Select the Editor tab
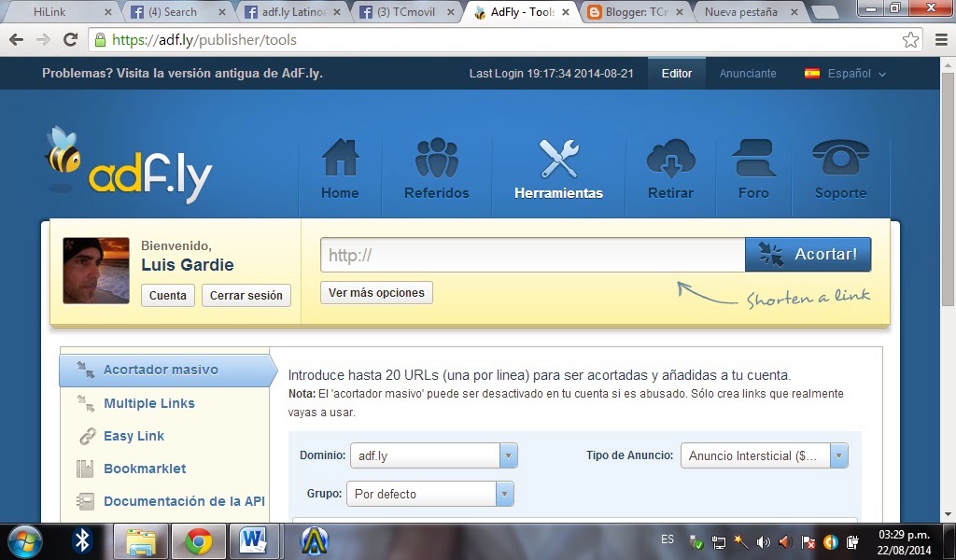Image resolution: width=956 pixels, height=560 pixels. 676,73
